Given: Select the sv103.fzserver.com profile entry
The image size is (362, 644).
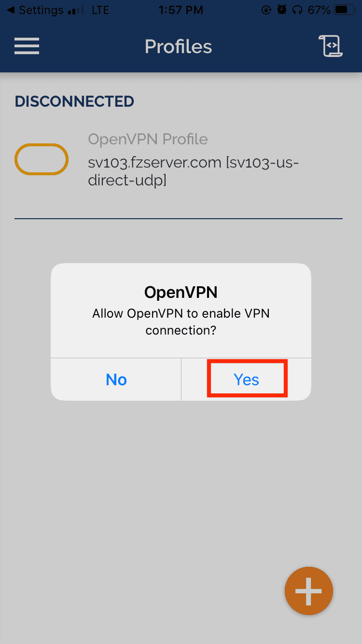Looking at the screenshot, I should point(179,159).
